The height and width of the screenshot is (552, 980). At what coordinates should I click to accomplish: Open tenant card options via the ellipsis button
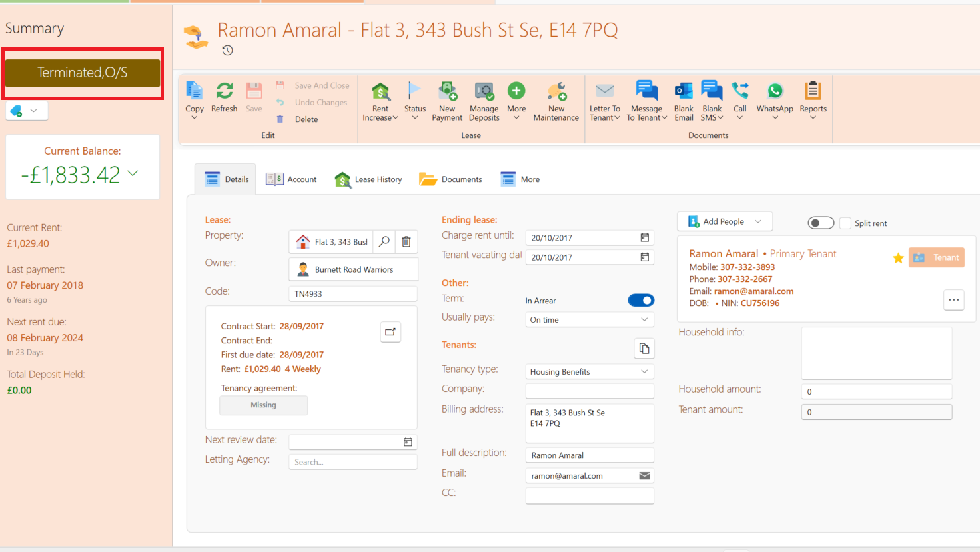click(x=954, y=300)
